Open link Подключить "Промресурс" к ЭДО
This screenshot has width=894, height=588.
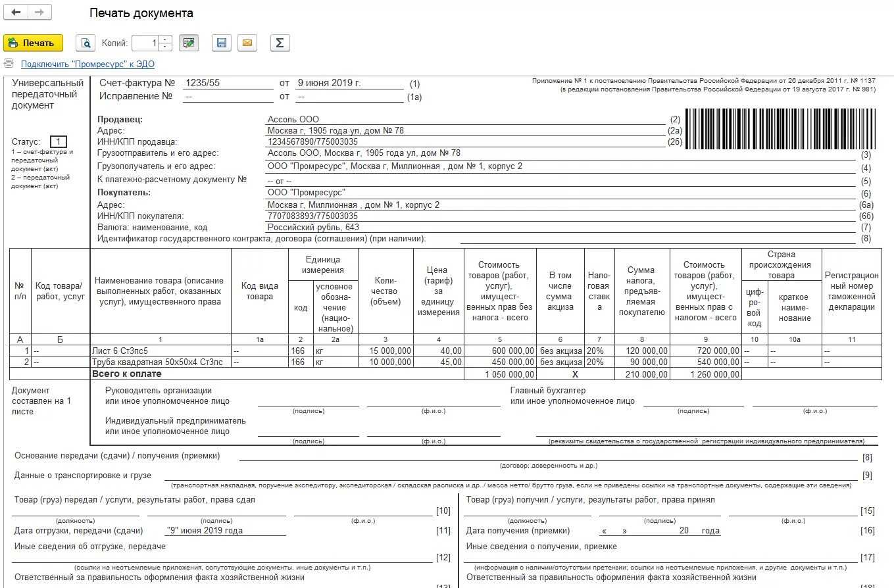click(87, 64)
